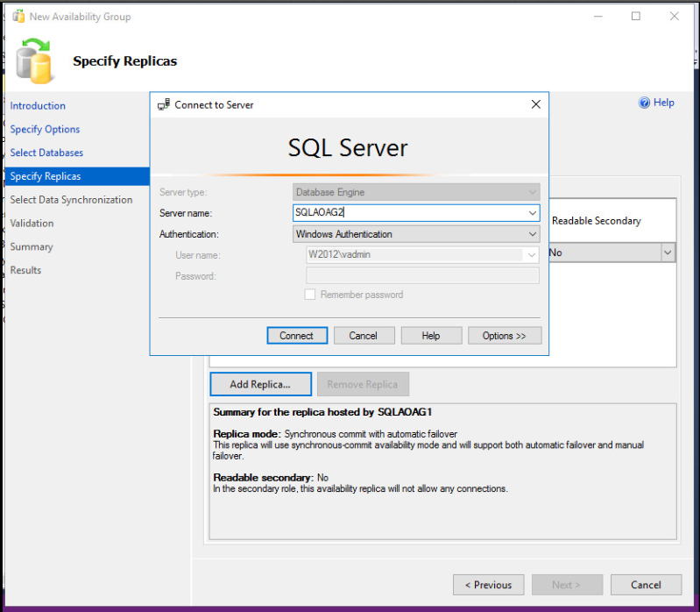Click the Options >> button
This screenshot has height=612, width=700.
click(x=505, y=336)
